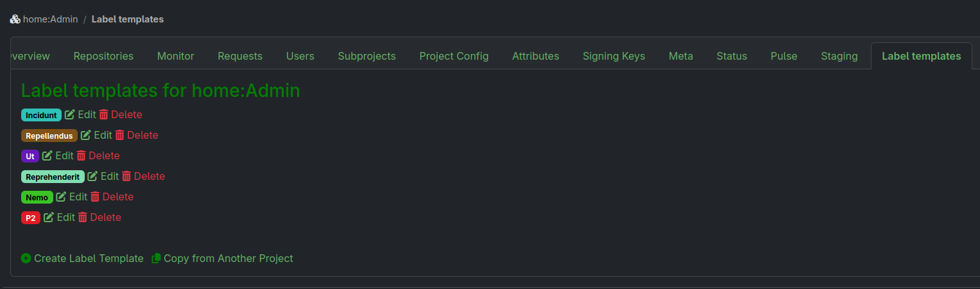Click the Create Label Template link
Screen dimensions: 980x289
(89, 258)
